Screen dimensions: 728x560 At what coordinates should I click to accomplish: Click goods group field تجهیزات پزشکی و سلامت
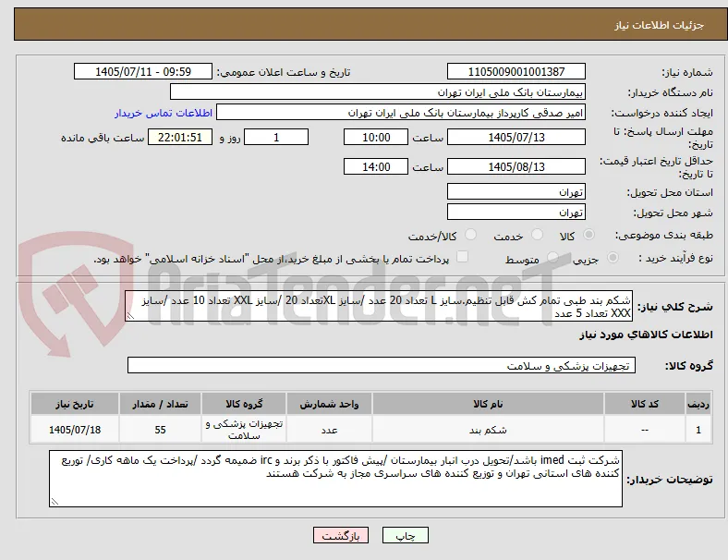click(x=382, y=365)
